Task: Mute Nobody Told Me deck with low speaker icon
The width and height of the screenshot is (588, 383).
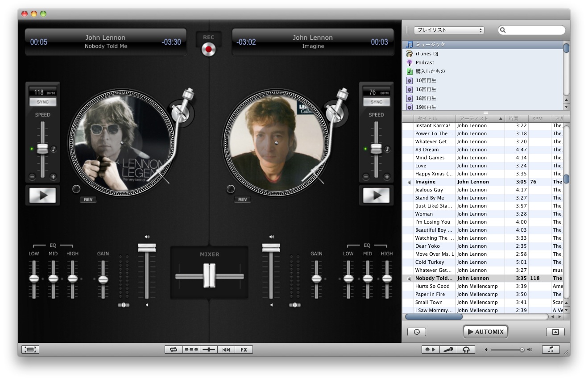Action: pyautogui.click(x=147, y=305)
